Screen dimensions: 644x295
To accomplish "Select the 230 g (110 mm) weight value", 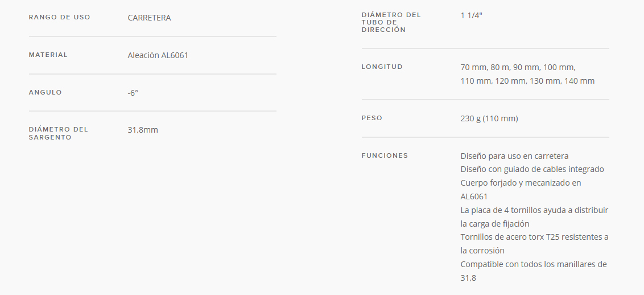I will [x=489, y=118].
